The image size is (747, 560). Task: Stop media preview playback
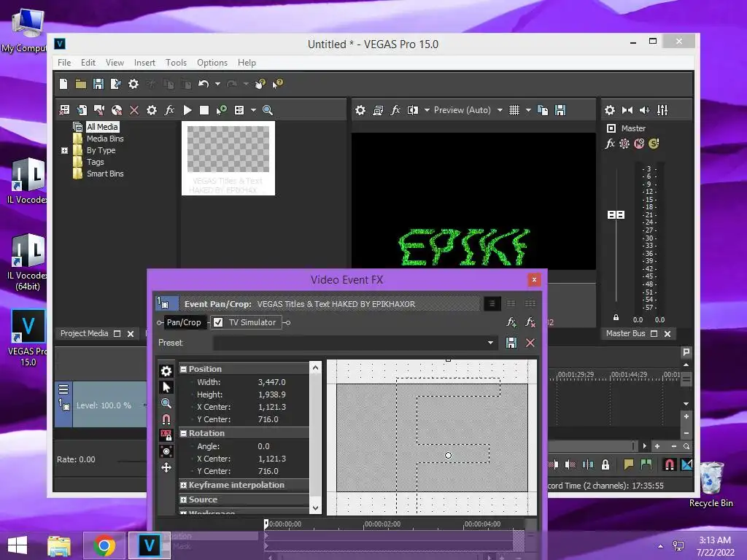pyautogui.click(x=204, y=111)
